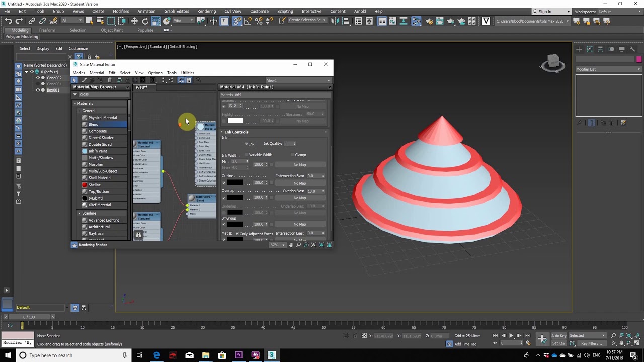Open the Hierarchy command panel

point(600,49)
